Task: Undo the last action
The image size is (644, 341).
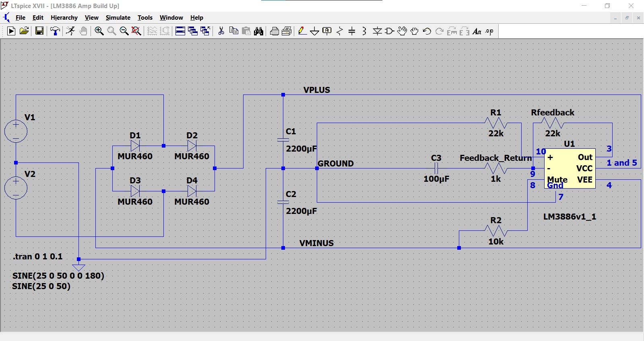Action: point(427,31)
